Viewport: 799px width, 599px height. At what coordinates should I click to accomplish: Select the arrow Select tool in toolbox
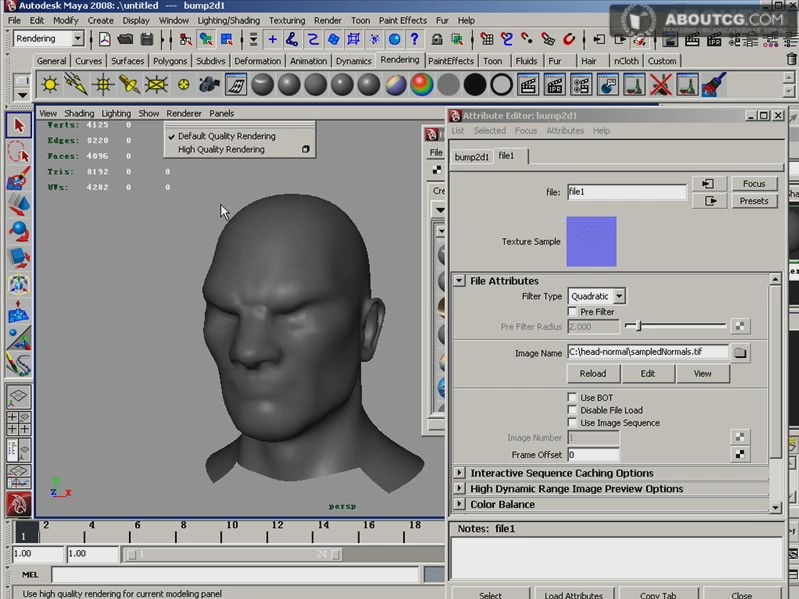tap(19, 125)
